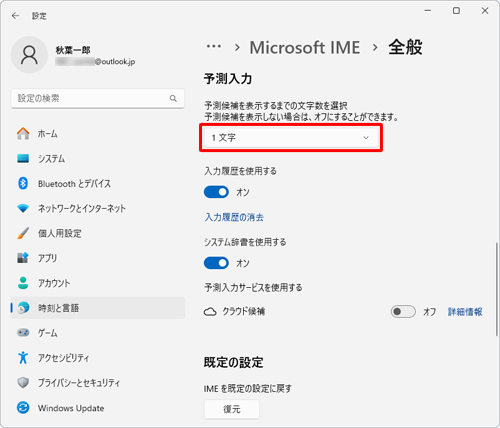Select アクセシビリティ in sidebar
This screenshot has height=428, width=500.
click(98, 358)
